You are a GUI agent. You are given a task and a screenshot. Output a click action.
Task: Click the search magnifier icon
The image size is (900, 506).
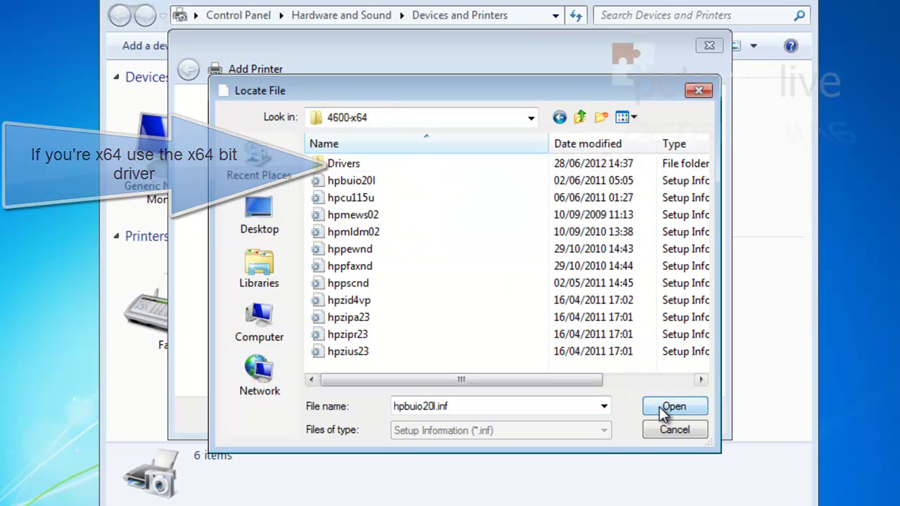(800, 15)
